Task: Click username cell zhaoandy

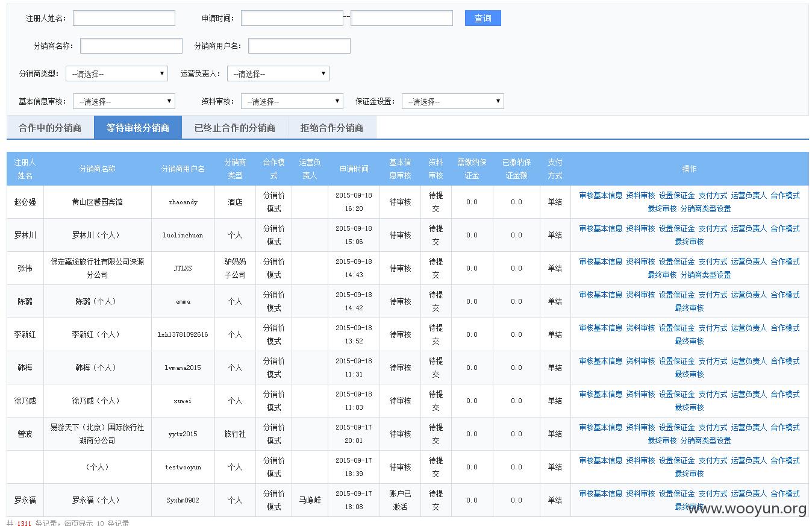Action: click(x=183, y=202)
